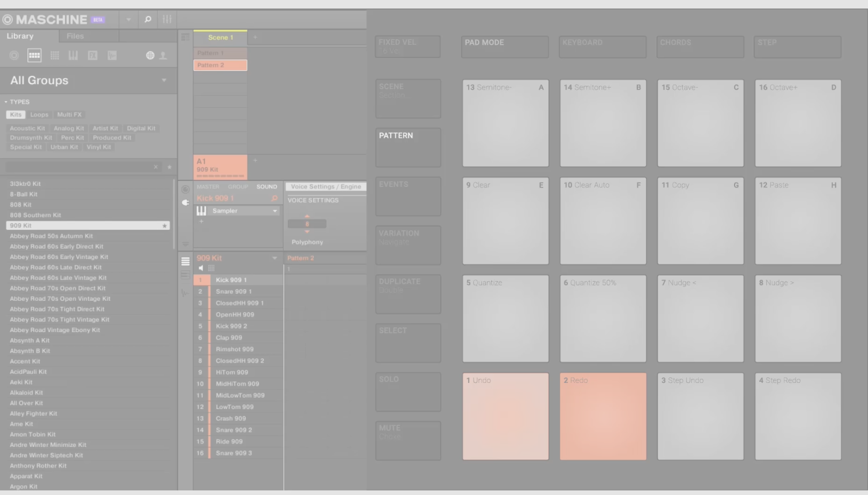Select Pattern 1 in the arranger
The image size is (868, 495).
point(220,53)
